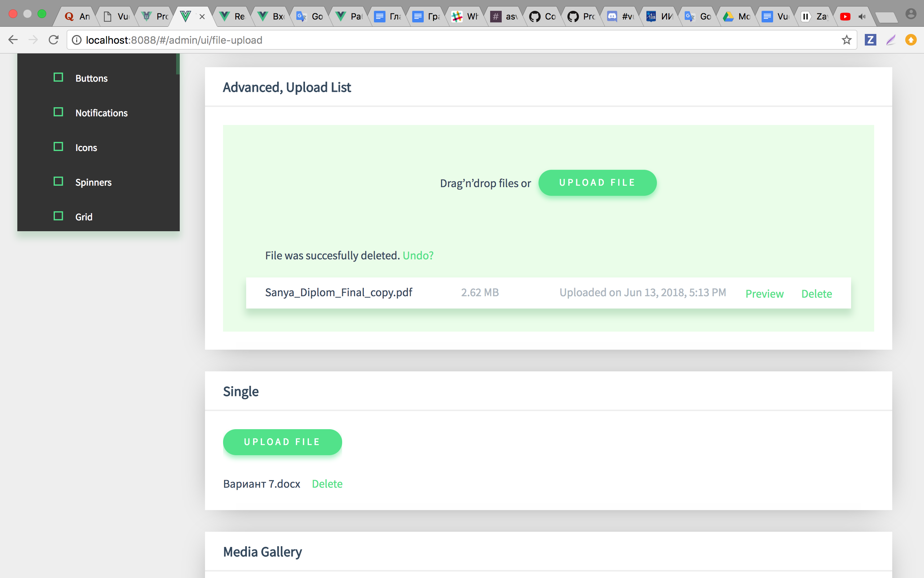Click Upload File button under Single
This screenshot has height=578, width=924.
tap(282, 442)
